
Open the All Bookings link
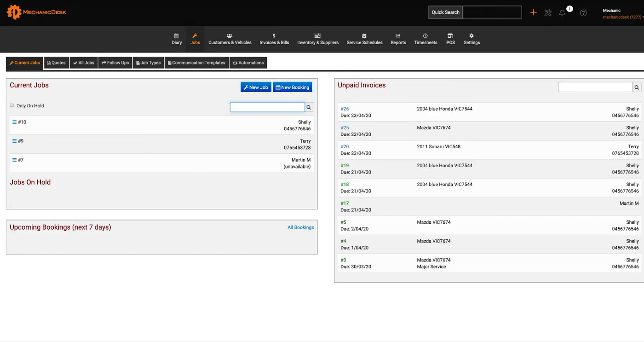(300, 227)
